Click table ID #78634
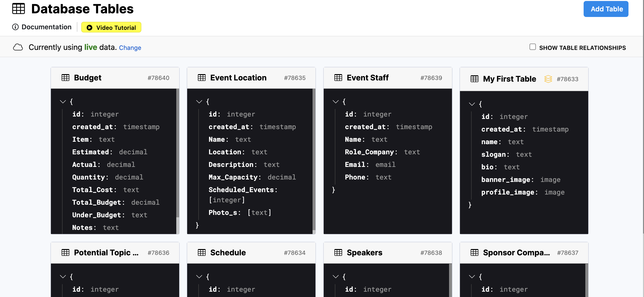The height and width of the screenshot is (297, 644). [x=295, y=253]
